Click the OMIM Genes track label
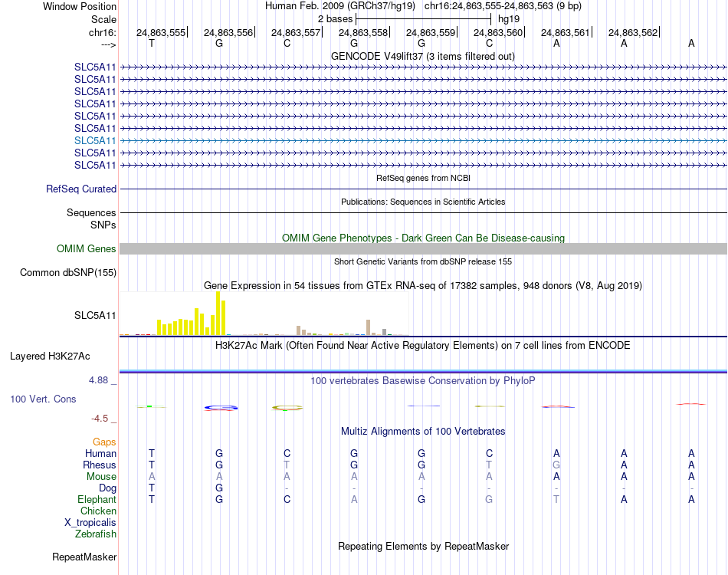The height and width of the screenshot is (575, 728). [x=86, y=249]
